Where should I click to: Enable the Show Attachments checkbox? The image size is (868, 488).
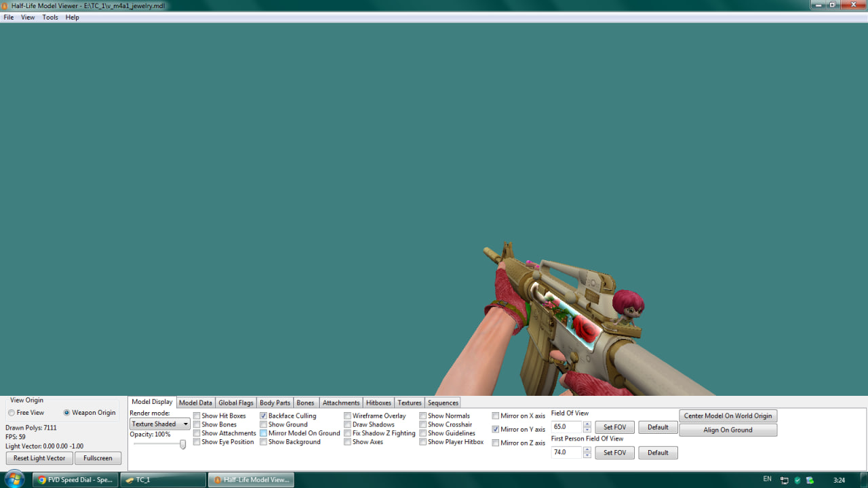point(197,434)
